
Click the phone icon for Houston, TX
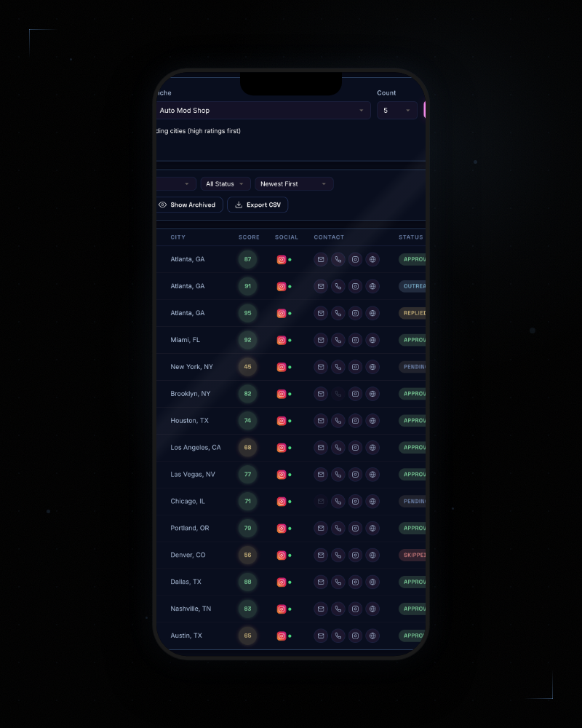point(338,421)
